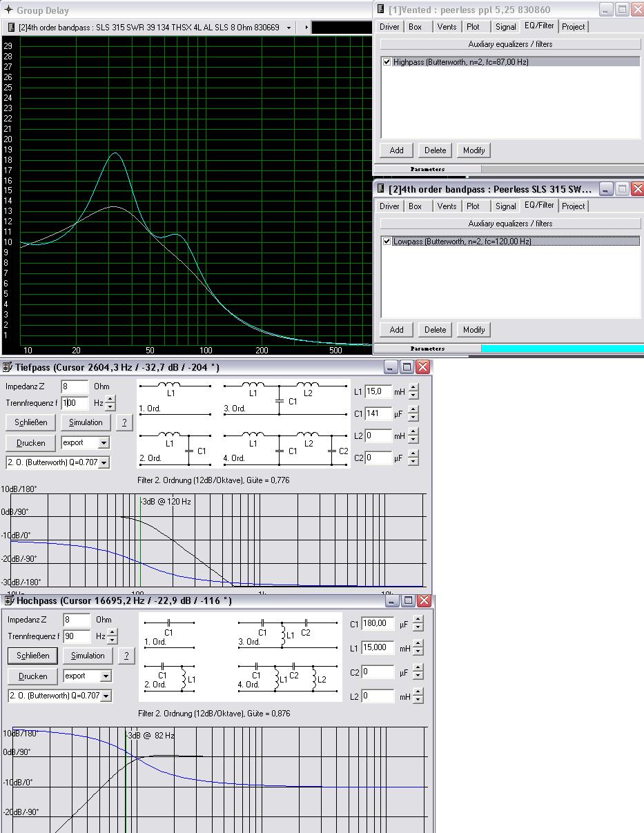644x833 pixels.
Task: Click the small arrow button beside the Group Delay dropdown
Action: pyautogui.click(x=306, y=28)
